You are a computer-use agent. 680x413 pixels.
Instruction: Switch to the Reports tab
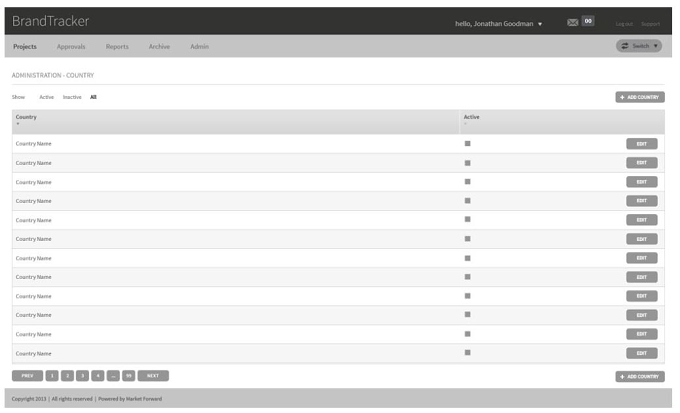[117, 46]
